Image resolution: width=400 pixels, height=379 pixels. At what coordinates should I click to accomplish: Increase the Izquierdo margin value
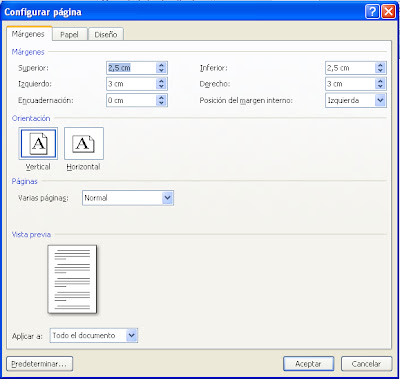coord(162,81)
